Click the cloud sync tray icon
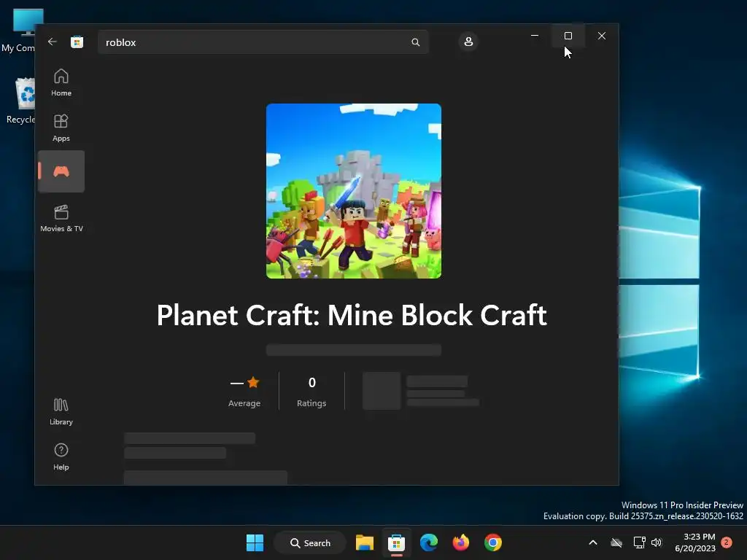Screen dimensions: 747x560 click(616, 542)
